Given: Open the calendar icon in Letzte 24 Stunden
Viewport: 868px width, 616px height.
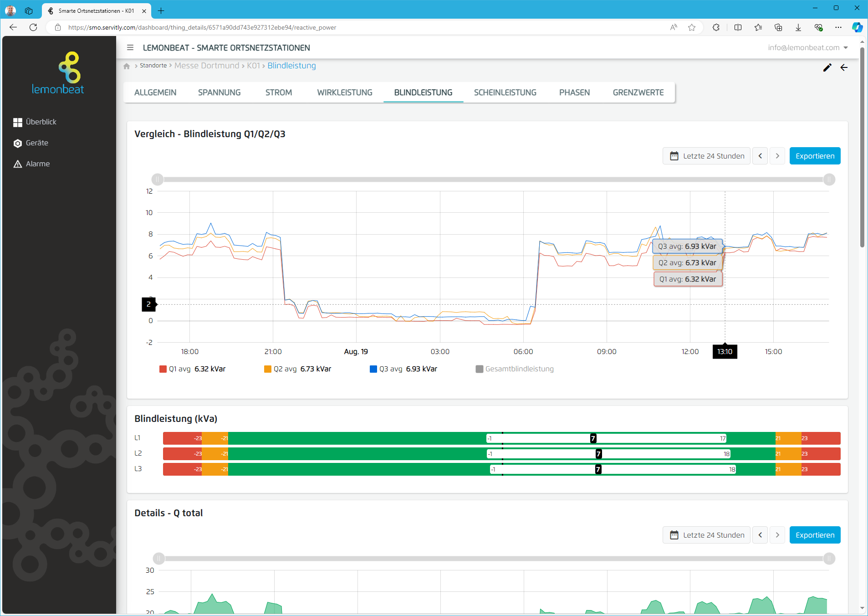Looking at the screenshot, I should pos(674,156).
